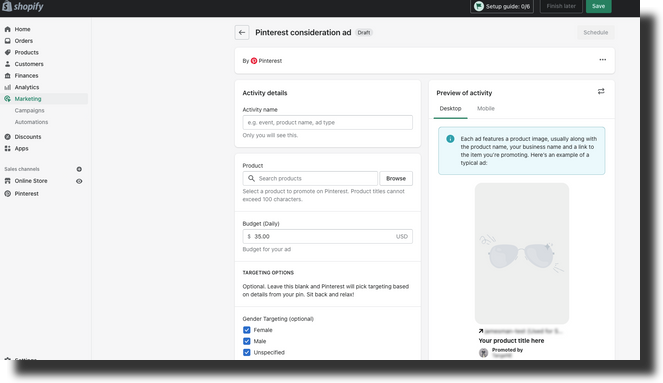Focus the Activity name input field
663x383 pixels.
point(327,123)
